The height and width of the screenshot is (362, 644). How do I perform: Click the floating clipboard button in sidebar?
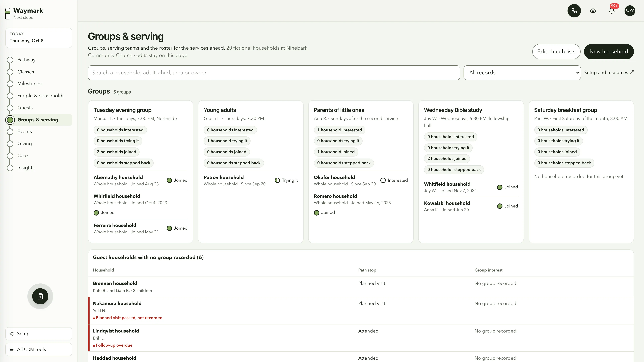click(x=40, y=296)
